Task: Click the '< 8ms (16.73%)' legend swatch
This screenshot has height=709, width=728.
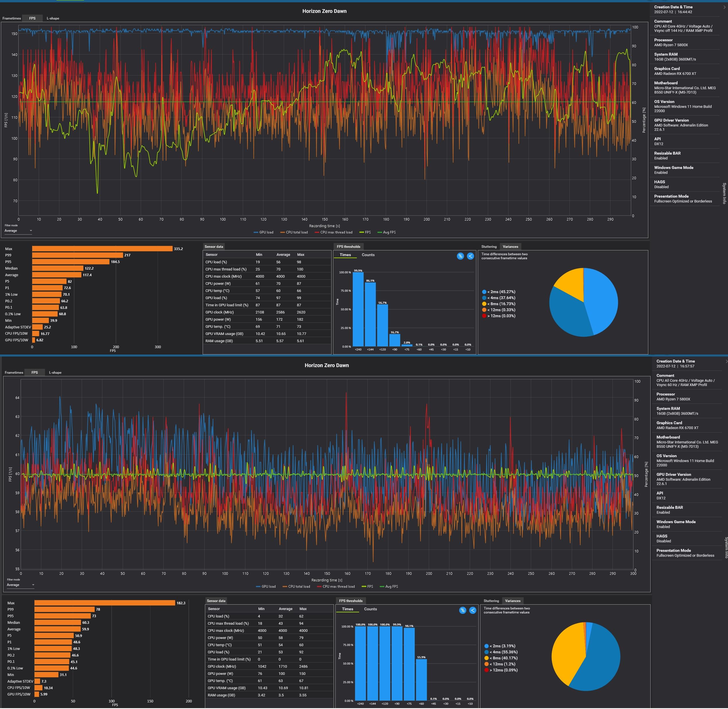Action: [484, 304]
